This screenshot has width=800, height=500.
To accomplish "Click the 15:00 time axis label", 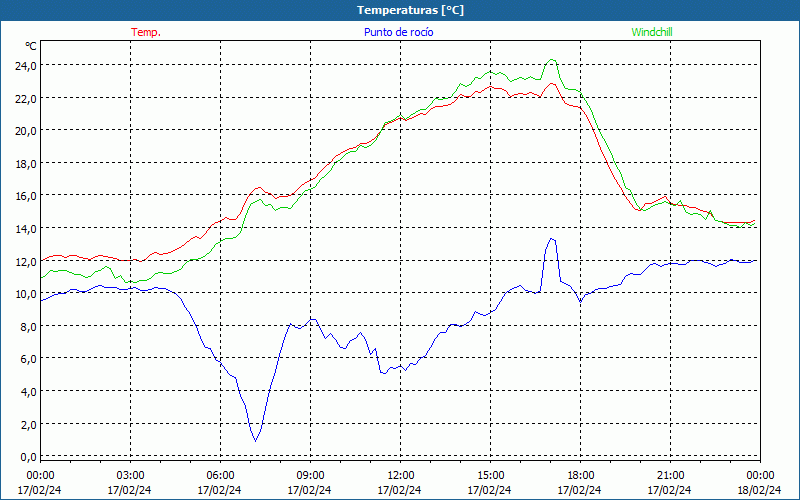I will click(x=490, y=476).
